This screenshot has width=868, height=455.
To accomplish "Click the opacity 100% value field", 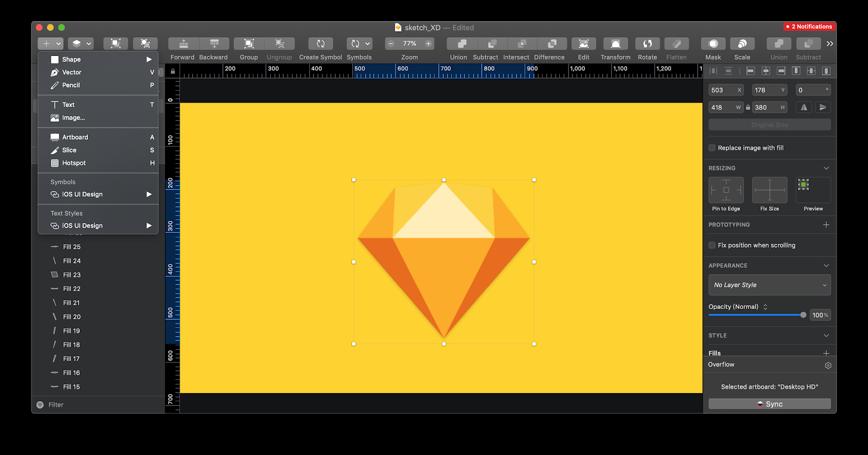I will [x=820, y=315].
